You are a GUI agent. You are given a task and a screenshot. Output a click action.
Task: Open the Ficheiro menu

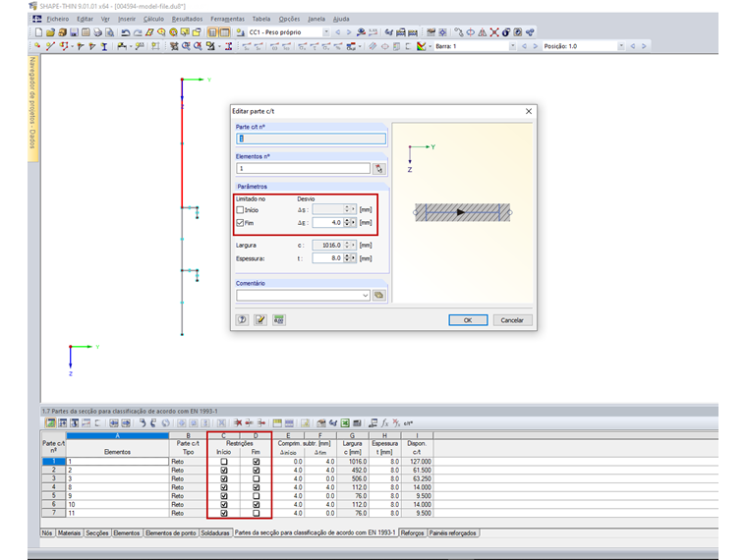point(58,19)
